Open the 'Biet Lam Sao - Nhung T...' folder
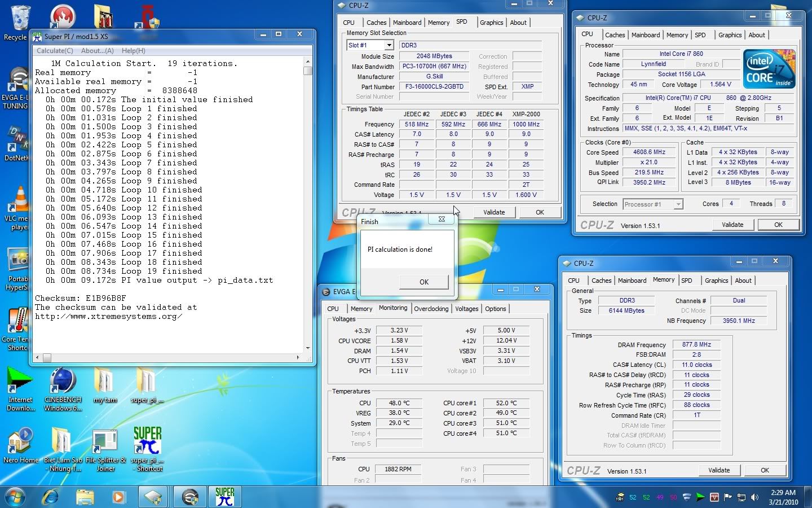 [63, 450]
